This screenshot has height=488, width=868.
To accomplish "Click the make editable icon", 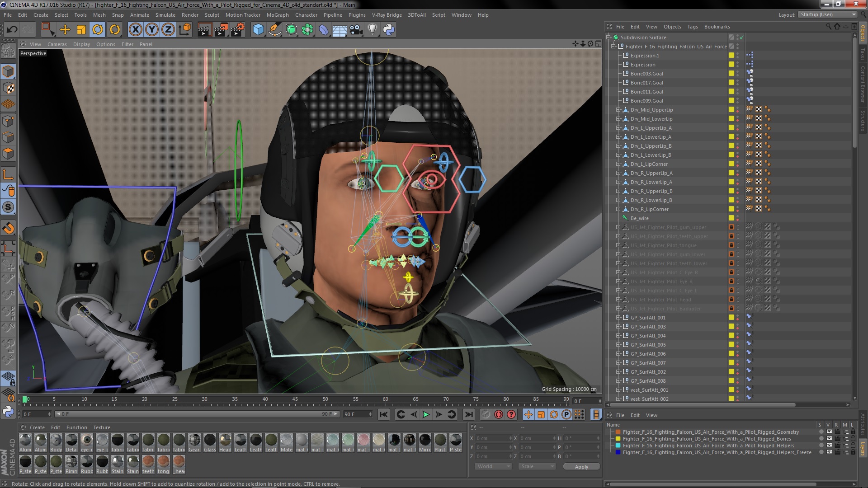I will pyautogui.click(x=8, y=51).
